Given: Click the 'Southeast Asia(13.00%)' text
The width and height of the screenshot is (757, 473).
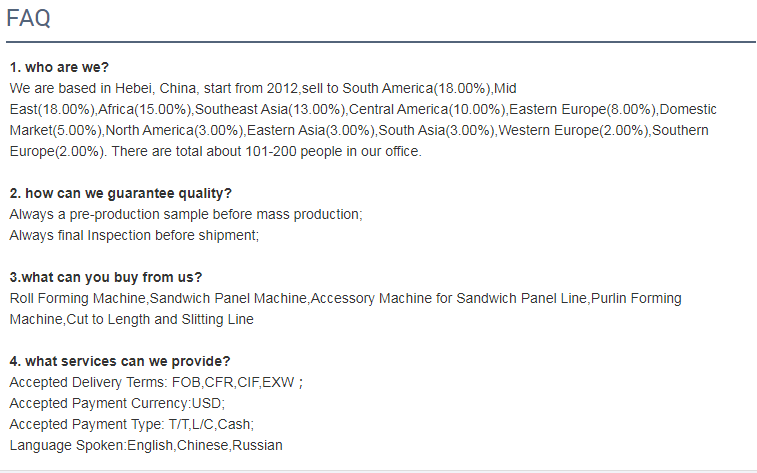Looking at the screenshot, I should (270, 110).
